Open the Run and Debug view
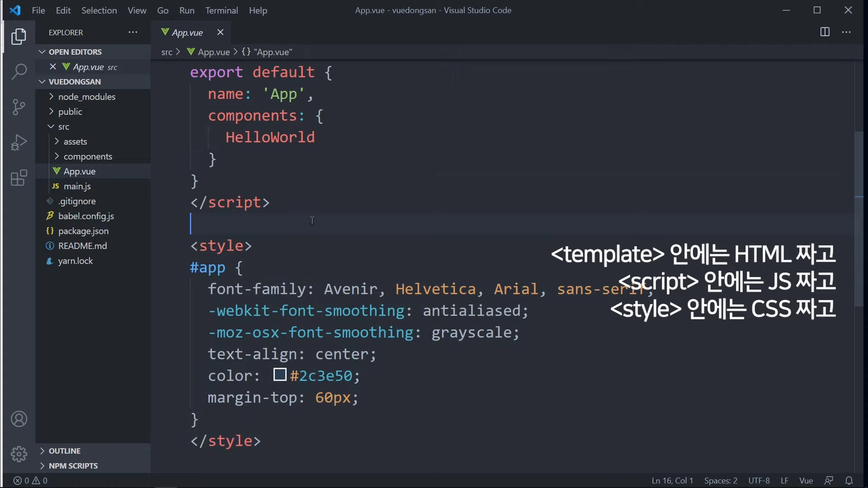Viewport: 868px width, 488px height. 19,142
